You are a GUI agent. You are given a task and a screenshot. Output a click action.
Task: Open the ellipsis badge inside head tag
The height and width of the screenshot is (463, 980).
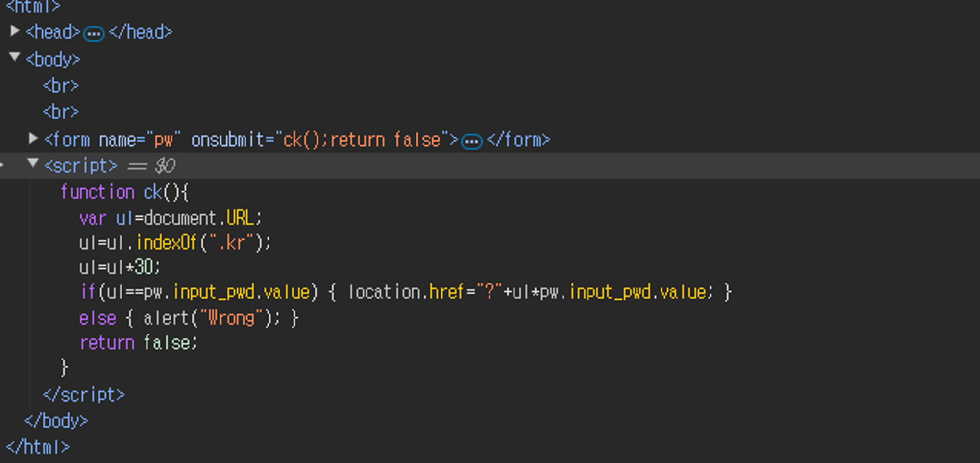94,34
